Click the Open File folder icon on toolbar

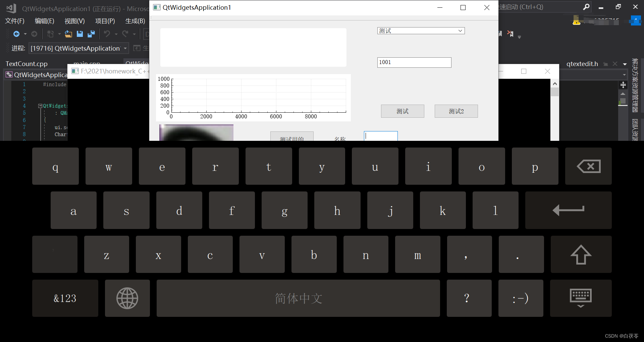(68, 34)
